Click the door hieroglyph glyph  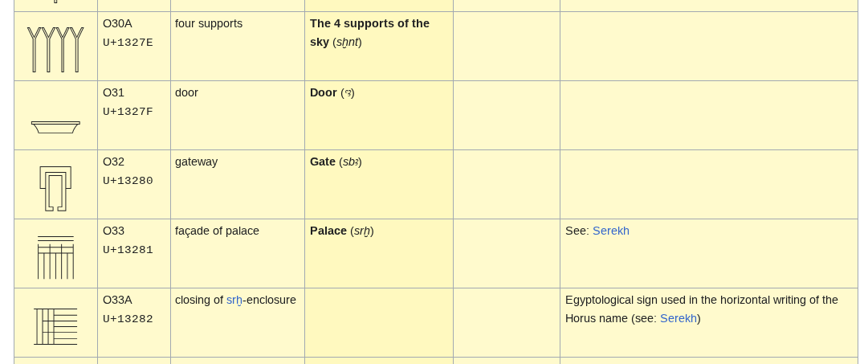tap(55, 127)
